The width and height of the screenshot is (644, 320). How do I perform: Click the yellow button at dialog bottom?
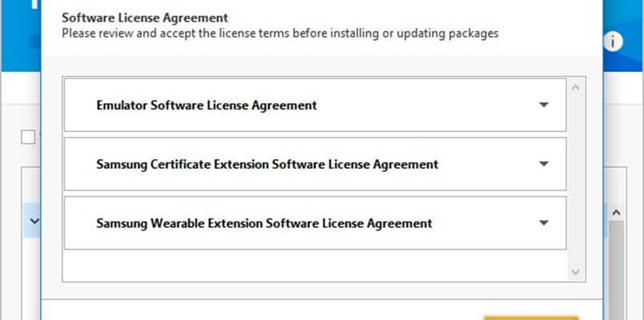coord(531,318)
